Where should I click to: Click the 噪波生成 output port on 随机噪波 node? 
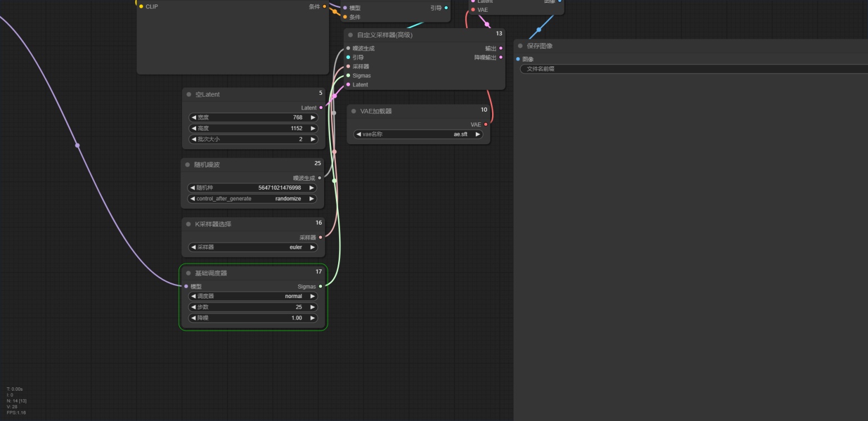pos(320,178)
